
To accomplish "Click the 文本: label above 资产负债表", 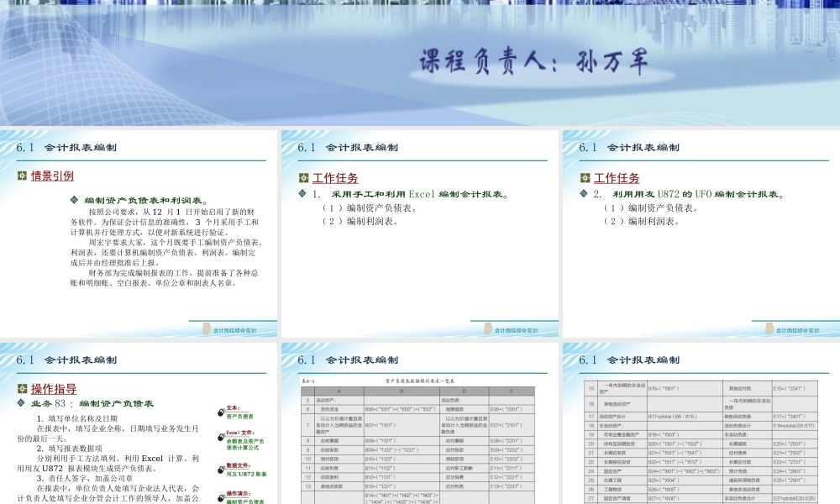I will (233, 408).
